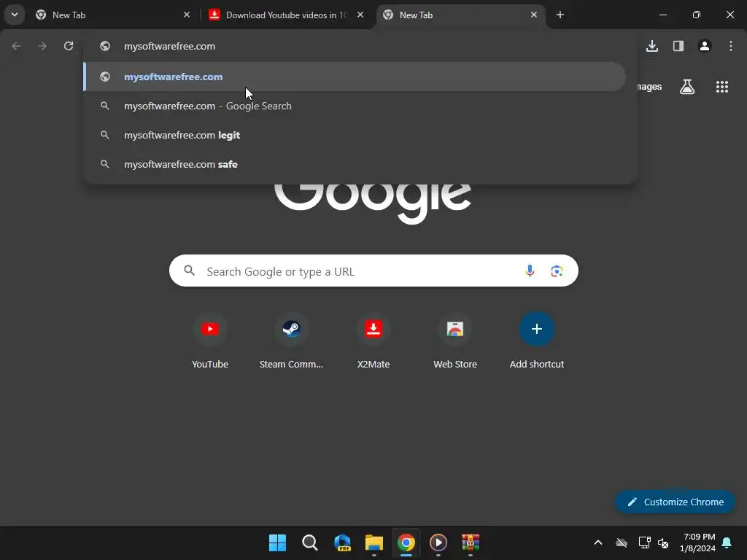This screenshot has height=560, width=747.
Task: Open Chrome three-dot menu
Action: [731, 46]
